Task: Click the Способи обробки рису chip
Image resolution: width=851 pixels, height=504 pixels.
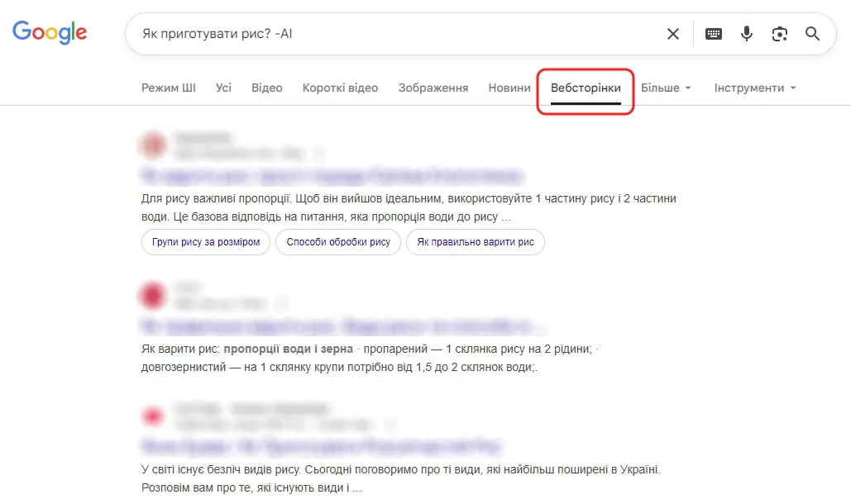Action: click(338, 242)
